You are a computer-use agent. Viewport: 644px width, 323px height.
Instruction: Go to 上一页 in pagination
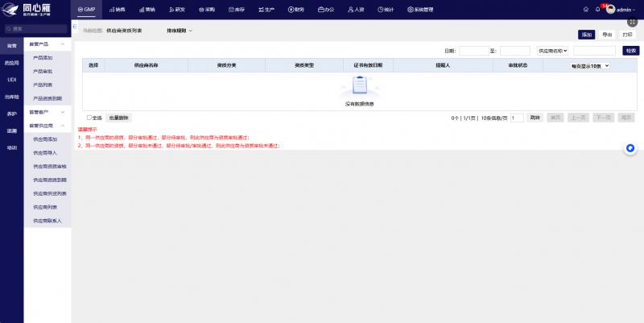point(579,118)
